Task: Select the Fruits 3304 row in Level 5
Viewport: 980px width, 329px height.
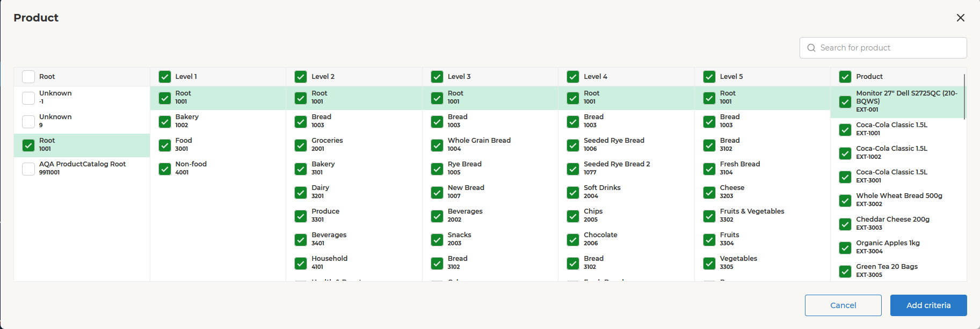Action: 763,240
